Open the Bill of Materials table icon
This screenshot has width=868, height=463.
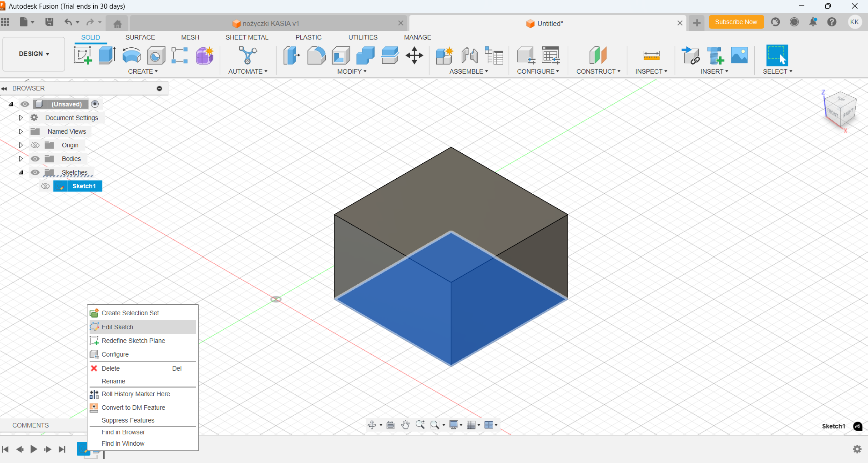tap(494, 55)
